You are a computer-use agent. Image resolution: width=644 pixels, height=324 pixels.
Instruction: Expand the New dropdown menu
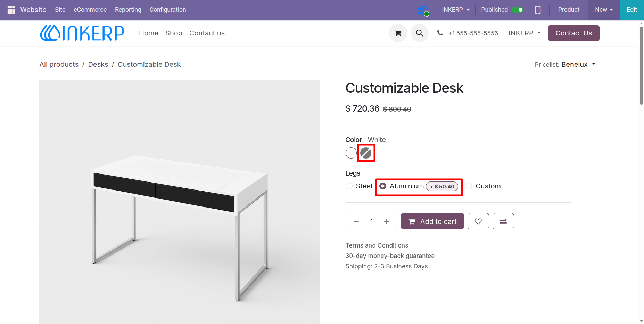coord(604,10)
